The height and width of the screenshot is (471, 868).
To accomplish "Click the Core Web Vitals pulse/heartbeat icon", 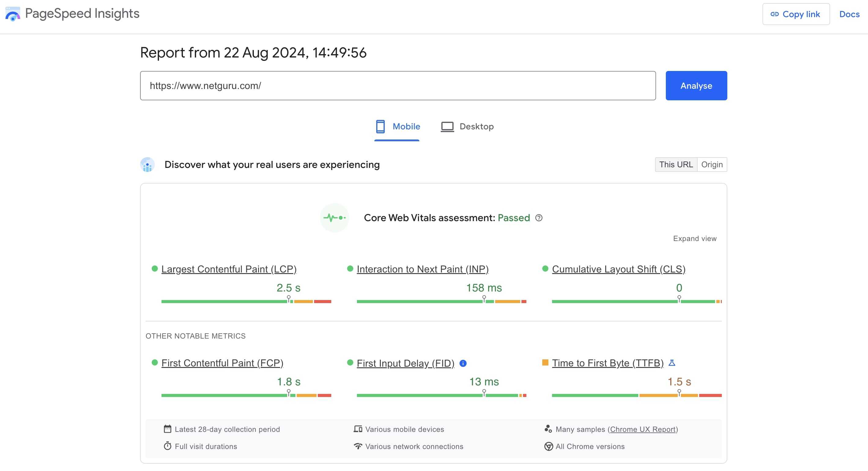I will pyautogui.click(x=335, y=217).
